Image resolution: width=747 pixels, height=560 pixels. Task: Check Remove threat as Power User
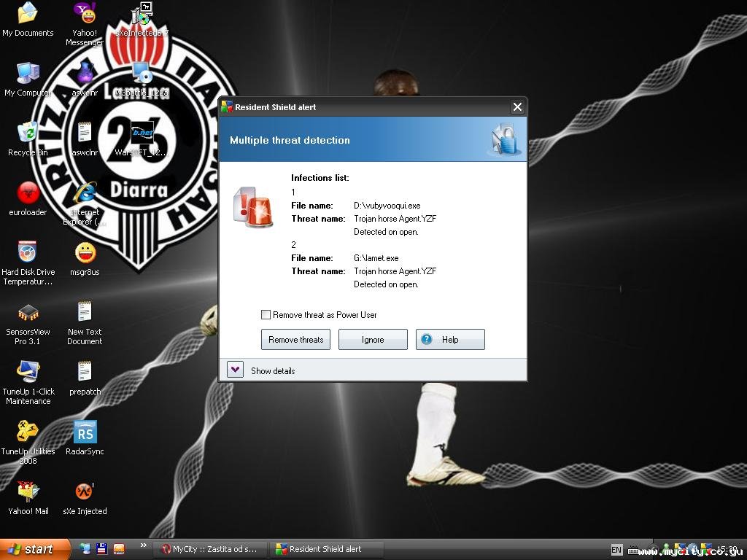266,315
